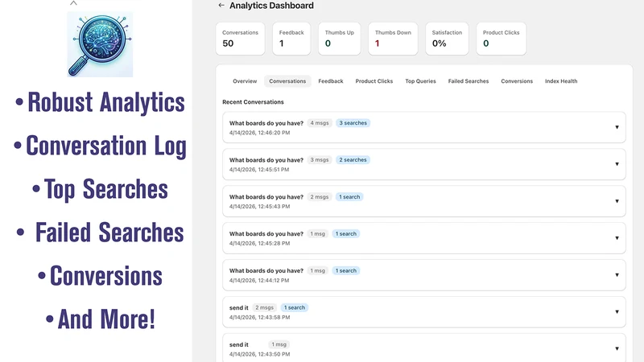Open the Overview tab
Image resolution: width=644 pixels, height=362 pixels.
[x=245, y=81]
